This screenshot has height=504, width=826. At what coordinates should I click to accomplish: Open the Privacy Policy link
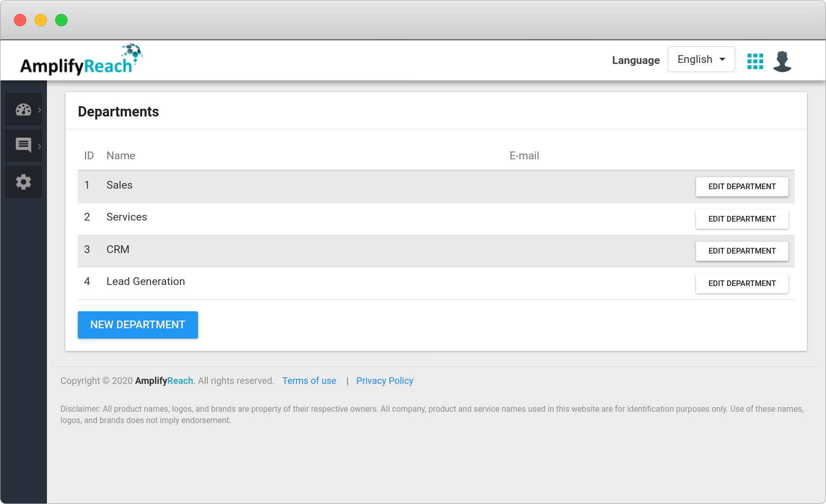pos(385,381)
